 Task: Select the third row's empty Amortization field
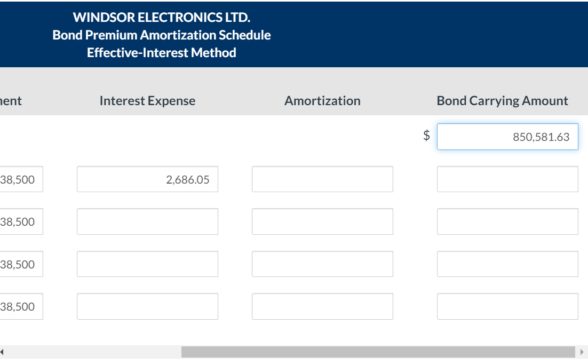pos(322,264)
